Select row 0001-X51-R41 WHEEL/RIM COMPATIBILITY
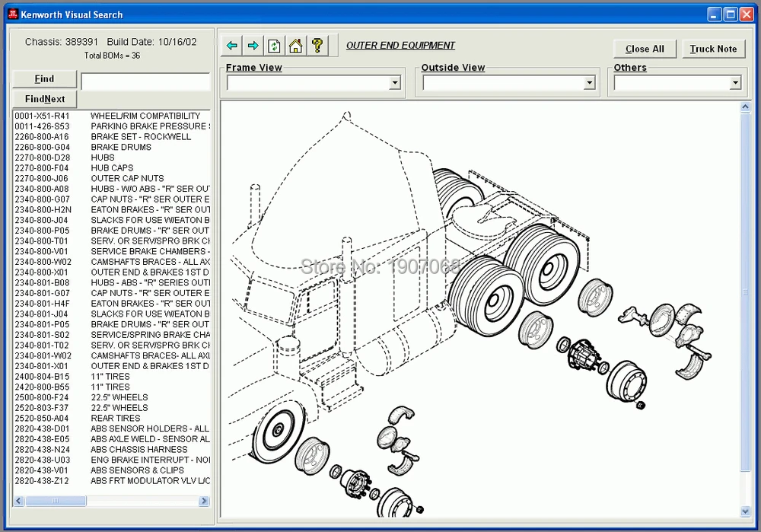The image size is (761, 532). [x=112, y=116]
